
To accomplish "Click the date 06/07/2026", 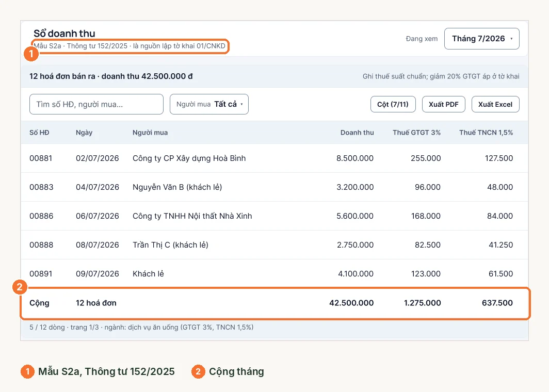I will pos(98,216).
